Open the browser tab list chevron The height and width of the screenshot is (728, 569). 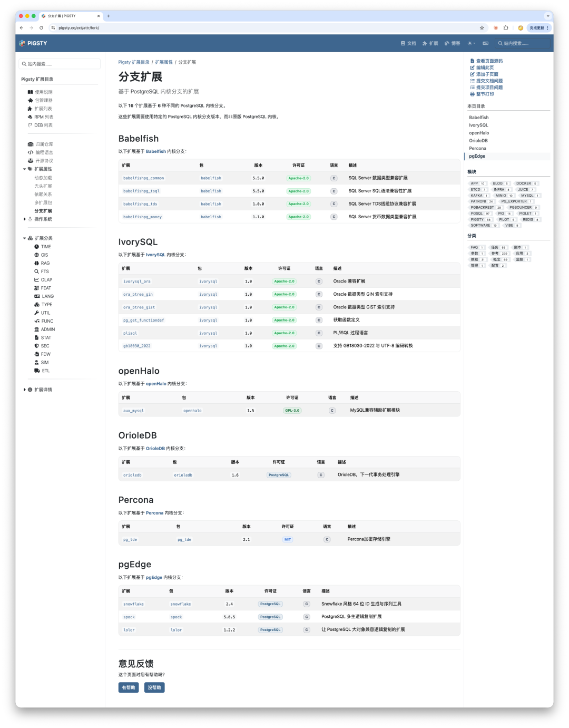pos(548,16)
